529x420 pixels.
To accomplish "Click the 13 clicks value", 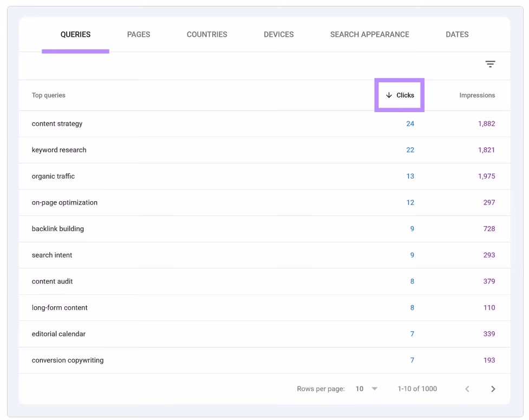I will click(410, 176).
